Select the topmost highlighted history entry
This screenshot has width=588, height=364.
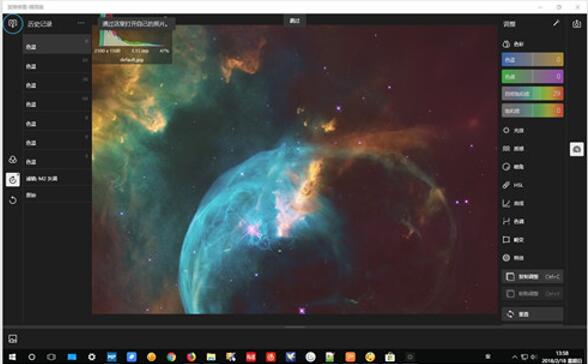click(x=57, y=45)
